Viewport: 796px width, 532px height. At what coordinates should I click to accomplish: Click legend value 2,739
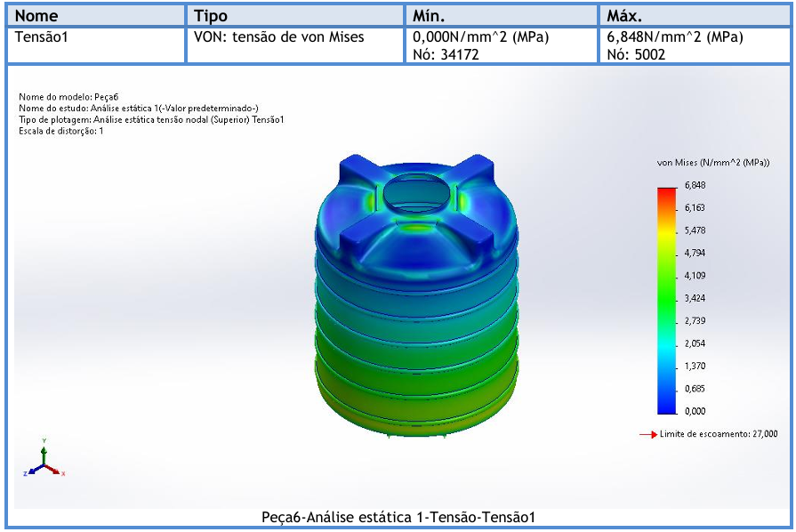[695, 321]
